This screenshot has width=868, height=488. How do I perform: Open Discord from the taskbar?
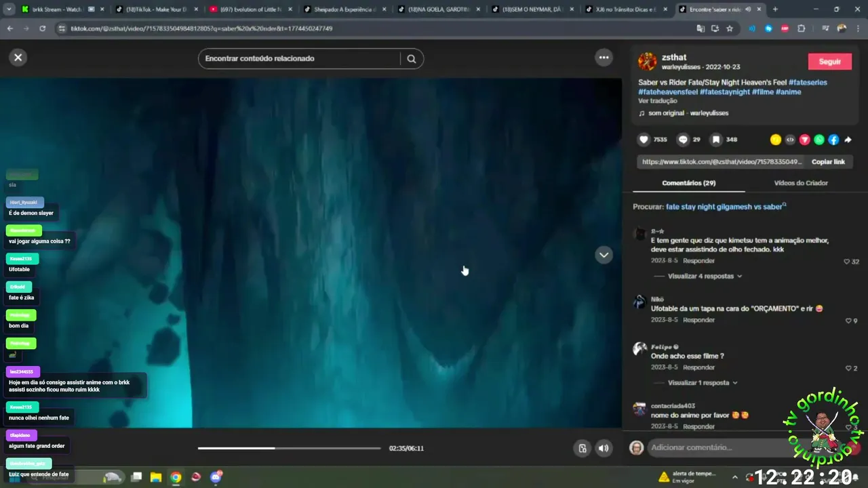216,477
